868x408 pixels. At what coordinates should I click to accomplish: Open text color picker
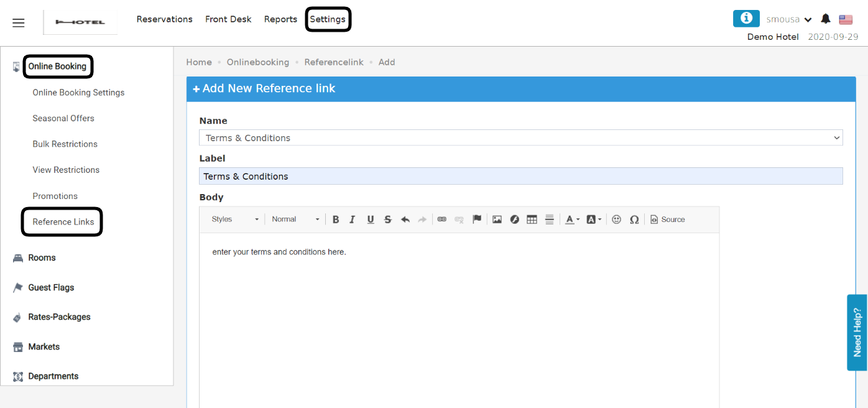(x=572, y=220)
